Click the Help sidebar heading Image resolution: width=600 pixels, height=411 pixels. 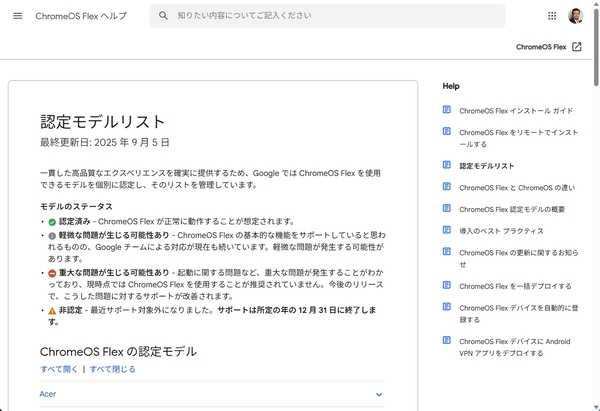tap(451, 86)
